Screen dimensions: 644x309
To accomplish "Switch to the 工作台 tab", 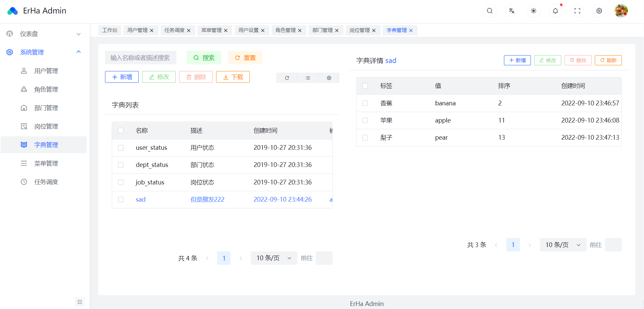I will (x=110, y=30).
